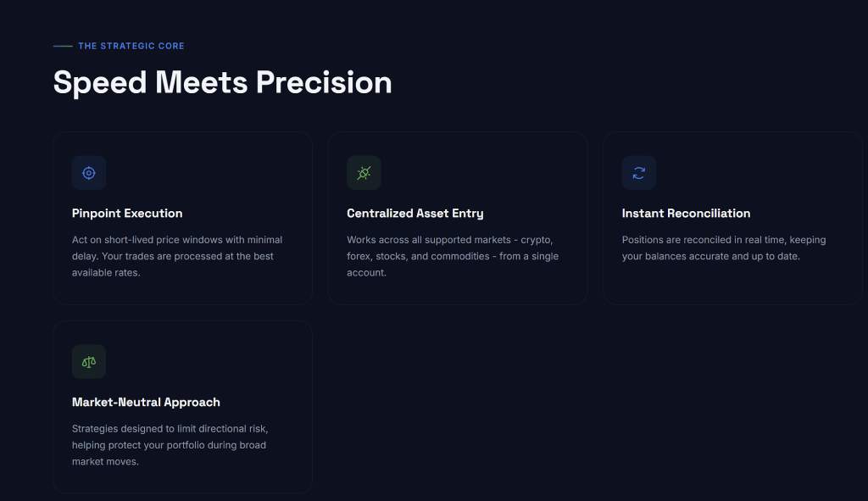
Task: Click THE STRATEGIC CORE label
Action: [131, 46]
